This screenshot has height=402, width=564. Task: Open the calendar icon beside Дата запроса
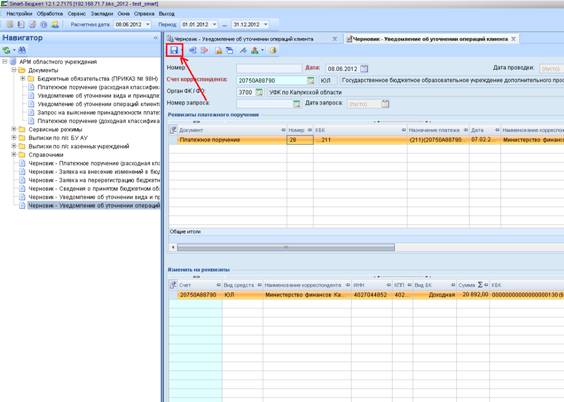[x=385, y=104]
